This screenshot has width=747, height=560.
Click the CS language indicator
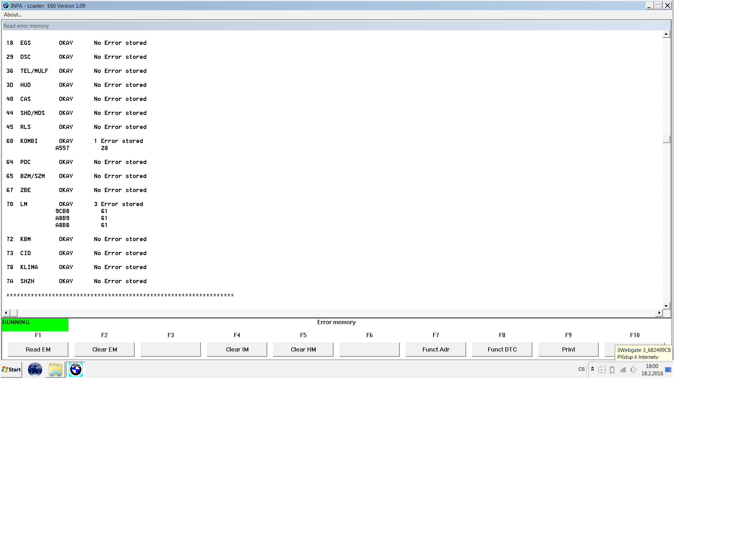(581, 369)
